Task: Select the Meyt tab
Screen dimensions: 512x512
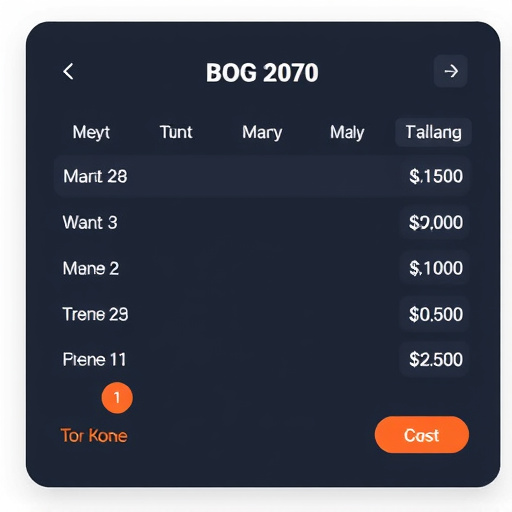Action: tap(91, 132)
